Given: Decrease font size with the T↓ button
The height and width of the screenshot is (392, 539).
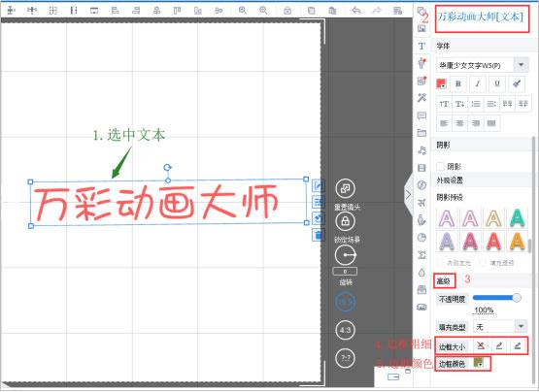Looking at the screenshot, I should click(x=459, y=104).
